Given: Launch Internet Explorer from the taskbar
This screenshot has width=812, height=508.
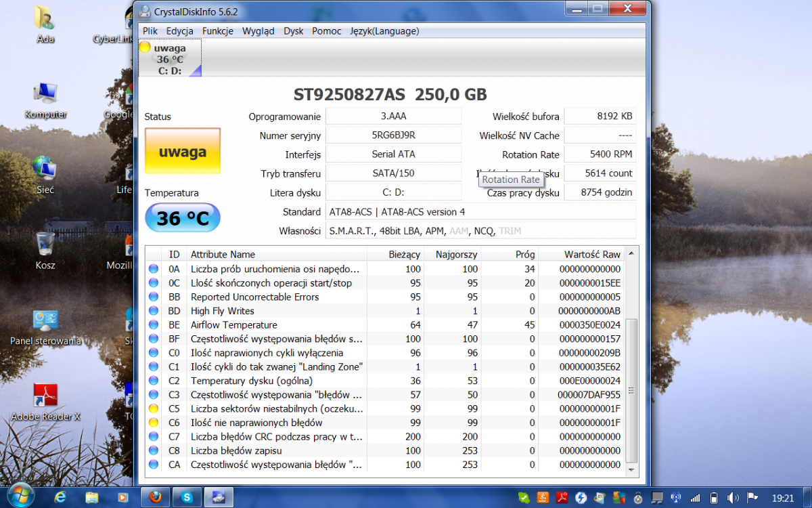Looking at the screenshot, I should (60, 497).
